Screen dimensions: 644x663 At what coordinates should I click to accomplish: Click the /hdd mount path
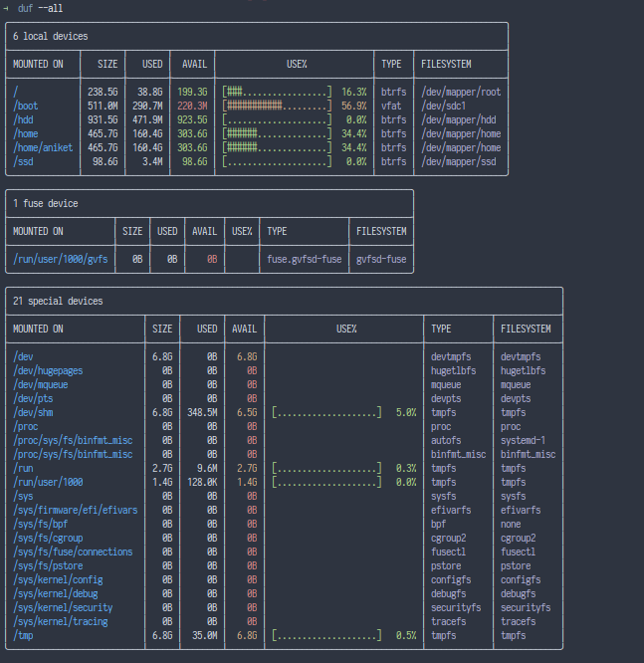[24, 119]
